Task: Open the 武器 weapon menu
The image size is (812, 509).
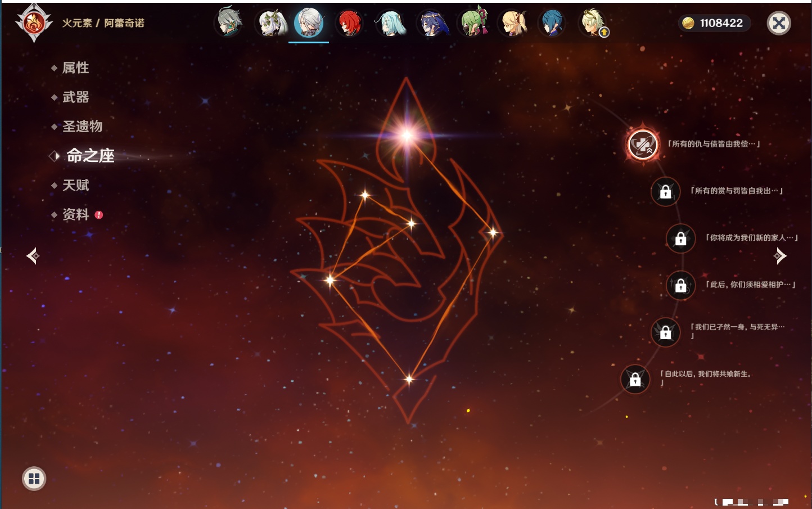Action: (x=75, y=97)
